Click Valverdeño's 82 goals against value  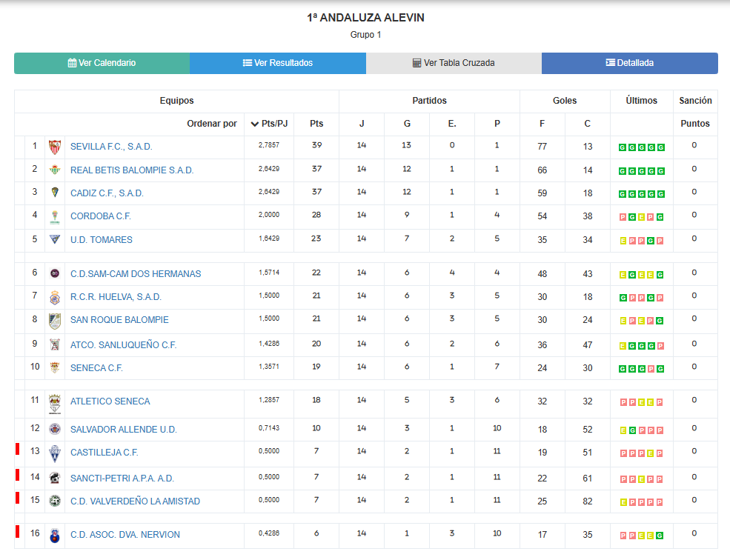point(588,501)
